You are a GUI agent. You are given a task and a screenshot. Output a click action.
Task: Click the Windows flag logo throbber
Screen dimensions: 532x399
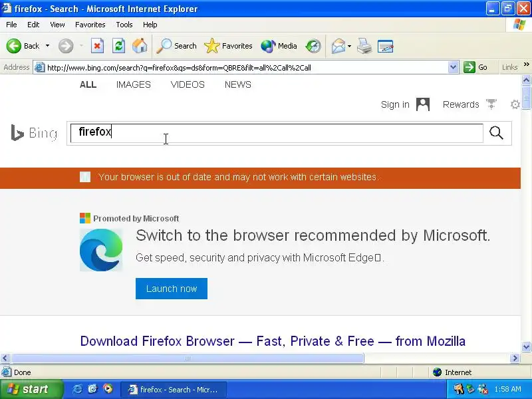point(519,25)
